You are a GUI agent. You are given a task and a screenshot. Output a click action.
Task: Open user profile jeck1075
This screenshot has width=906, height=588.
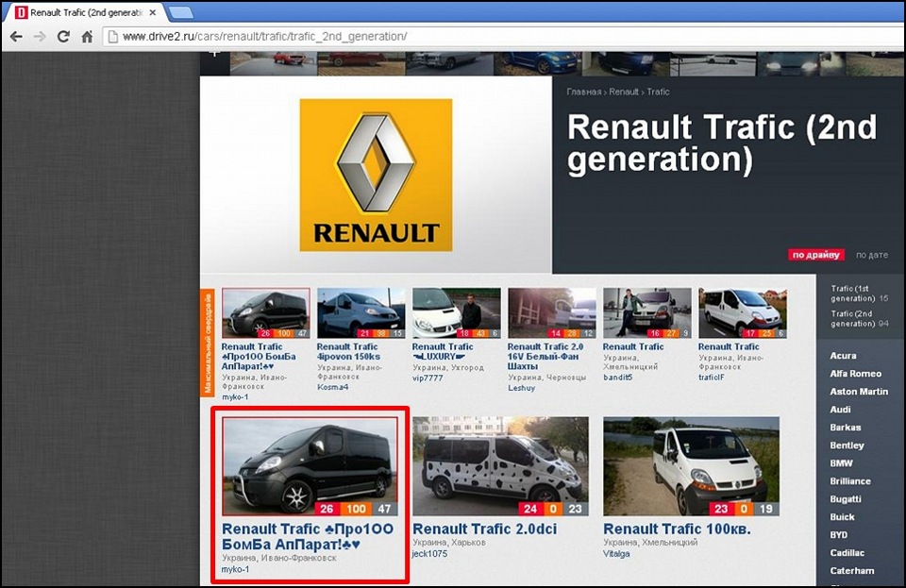430,554
